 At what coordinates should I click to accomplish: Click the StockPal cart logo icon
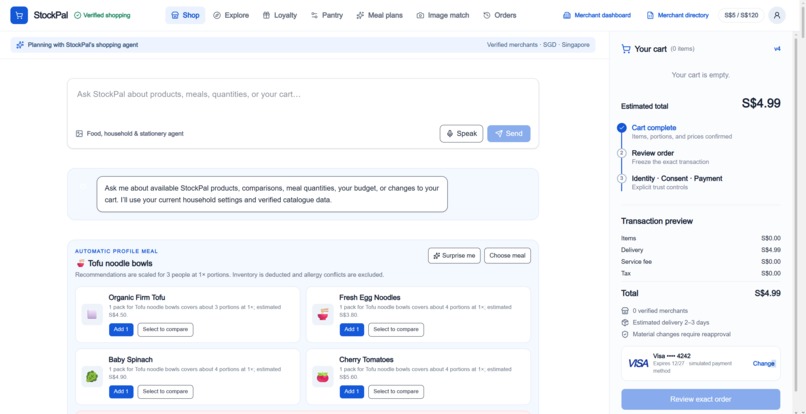point(19,15)
